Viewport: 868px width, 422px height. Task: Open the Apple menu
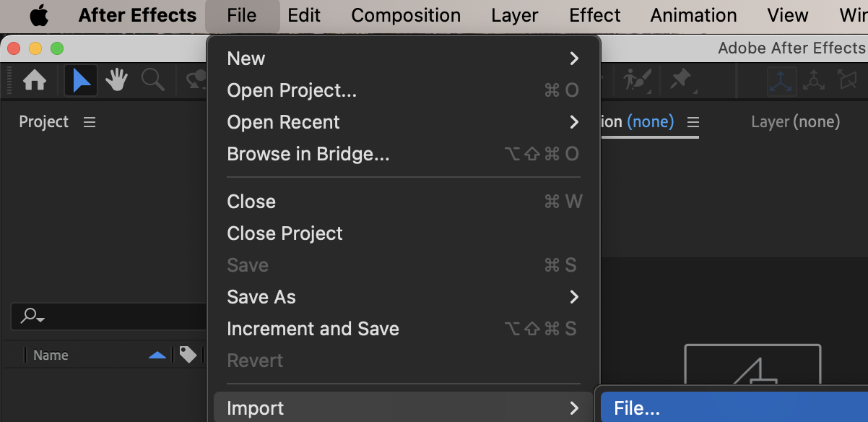(38, 15)
